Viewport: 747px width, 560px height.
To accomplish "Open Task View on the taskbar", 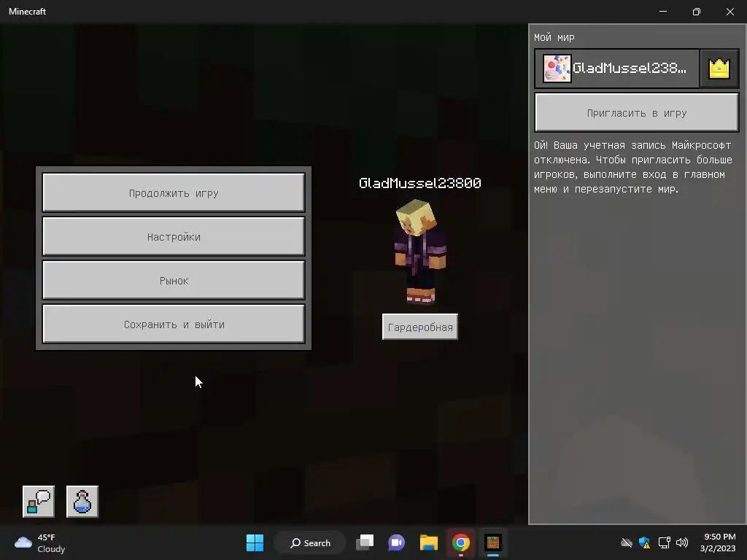I will [365, 542].
